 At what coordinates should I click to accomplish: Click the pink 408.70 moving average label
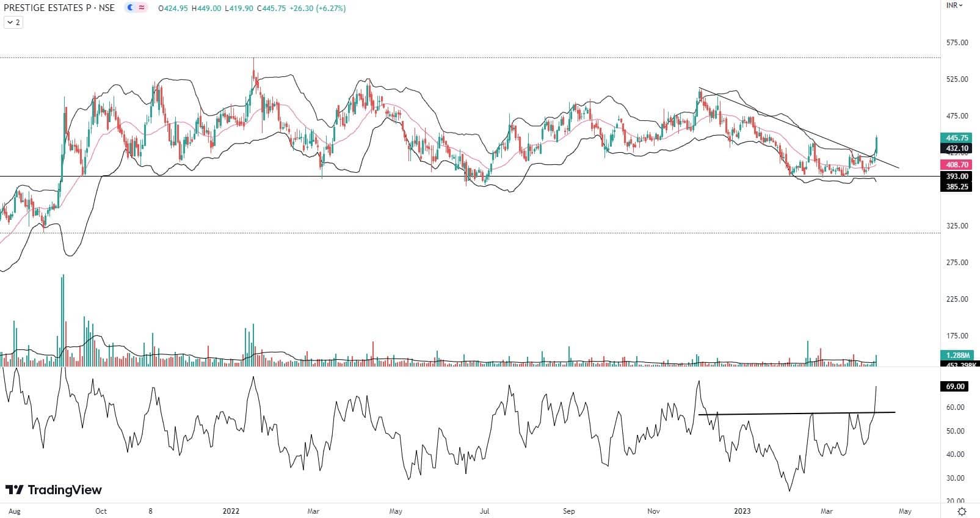(x=956, y=165)
